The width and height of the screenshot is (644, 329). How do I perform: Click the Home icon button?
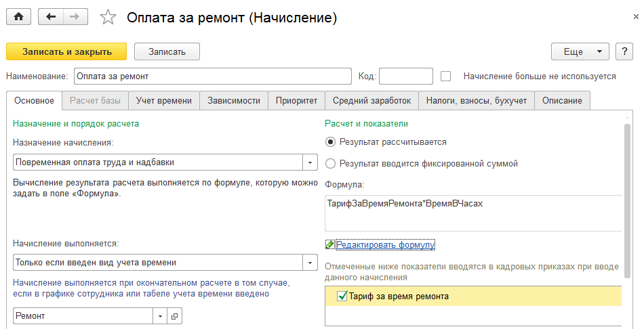(18, 18)
